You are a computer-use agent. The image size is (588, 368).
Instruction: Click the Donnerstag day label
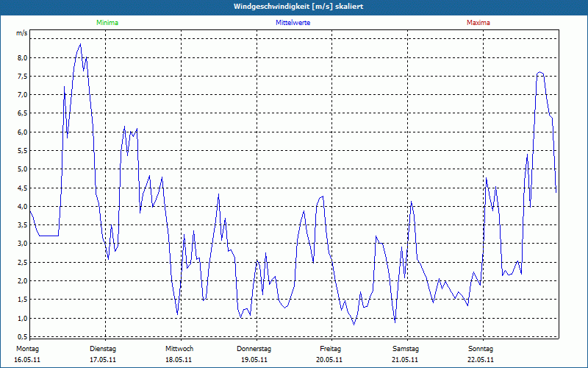click(254, 349)
